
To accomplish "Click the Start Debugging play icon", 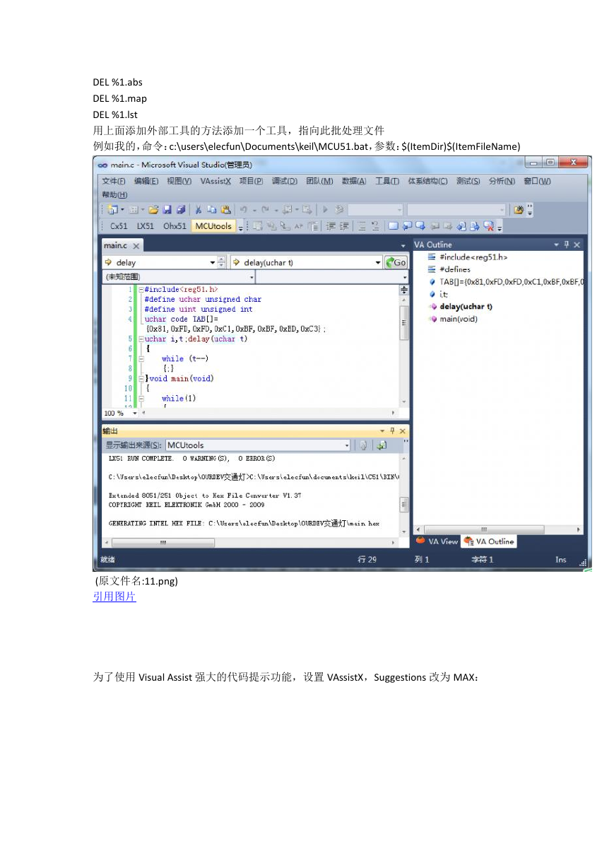I will (325, 210).
